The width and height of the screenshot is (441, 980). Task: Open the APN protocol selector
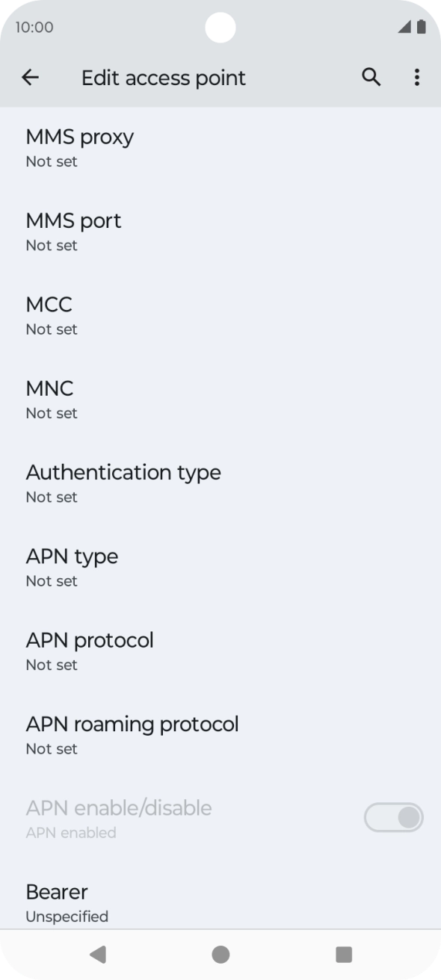pyautogui.click(x=220, y=651)
